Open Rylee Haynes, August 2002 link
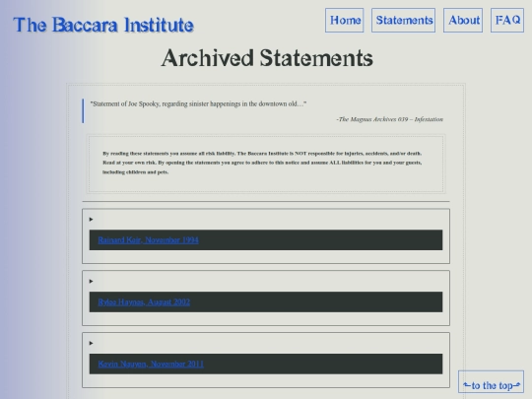532x399 pixels. [x=144, y=302]
